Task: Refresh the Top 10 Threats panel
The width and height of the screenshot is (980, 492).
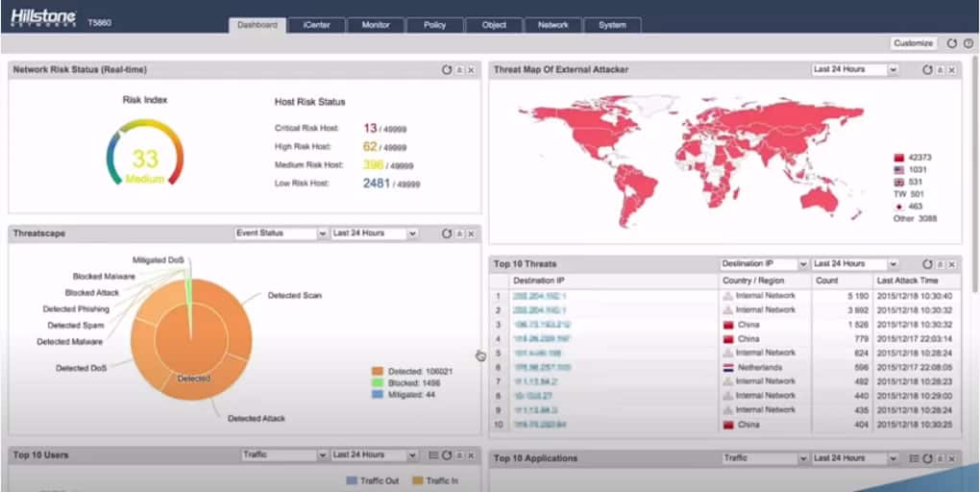Action: click(x=927, y=264)
